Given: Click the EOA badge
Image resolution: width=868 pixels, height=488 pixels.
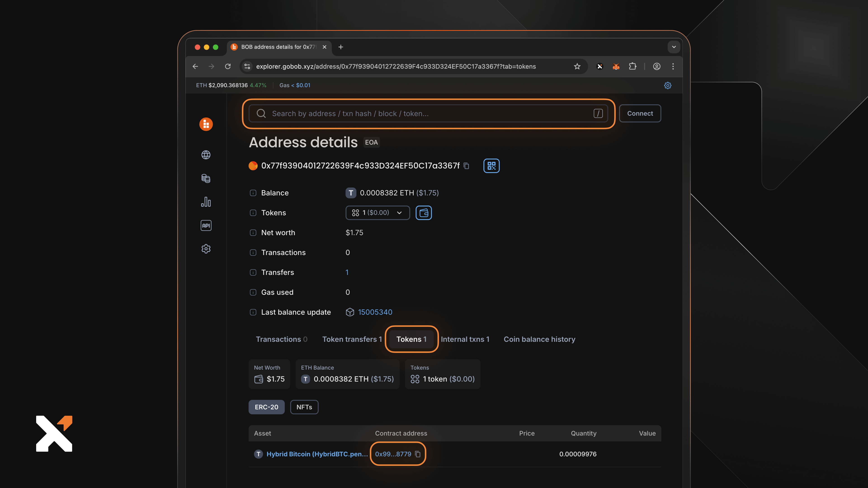Looking at the screenshot, I should click(x=371, y=143).
